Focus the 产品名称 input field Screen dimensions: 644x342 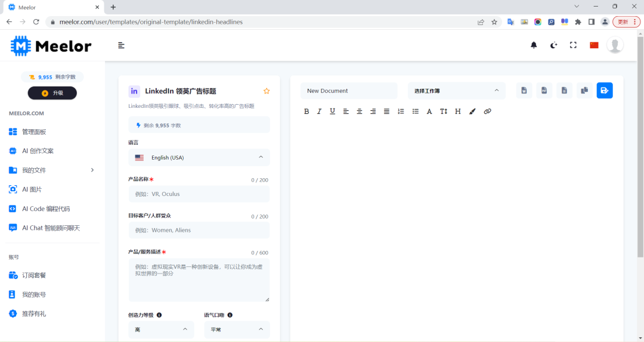(199, 194)
